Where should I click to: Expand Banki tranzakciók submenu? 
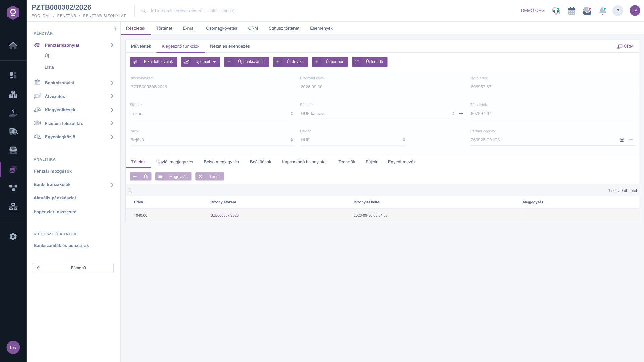click(x=112, y=185)
